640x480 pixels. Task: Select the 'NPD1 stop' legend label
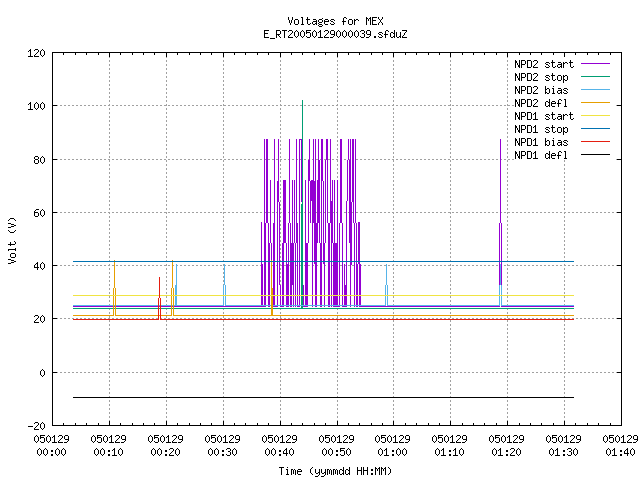pyautogui.click(x=541, y=129)
